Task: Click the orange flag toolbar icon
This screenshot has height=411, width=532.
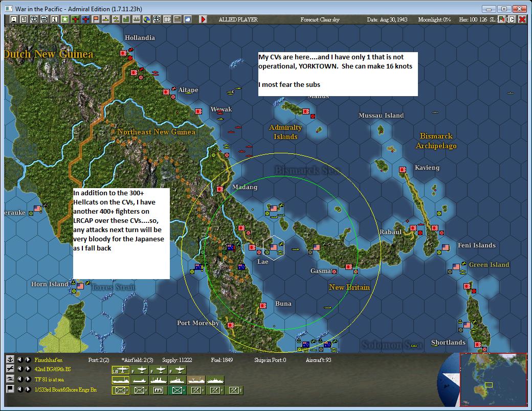Action: (x=96, y=19)
